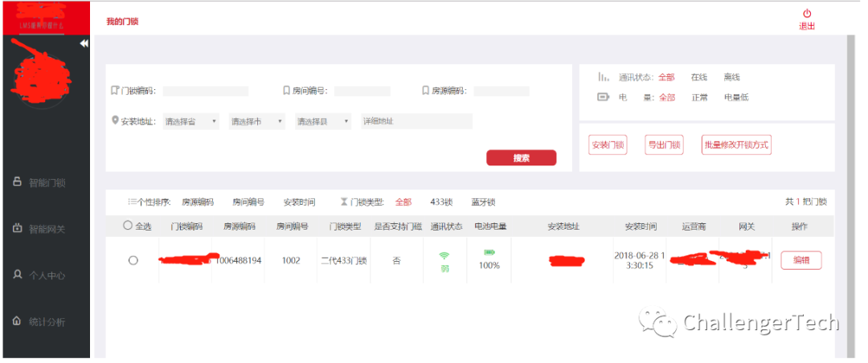The image size is (868, 363).
Task: Click the 详细地址 address input field
Action: 417,121
